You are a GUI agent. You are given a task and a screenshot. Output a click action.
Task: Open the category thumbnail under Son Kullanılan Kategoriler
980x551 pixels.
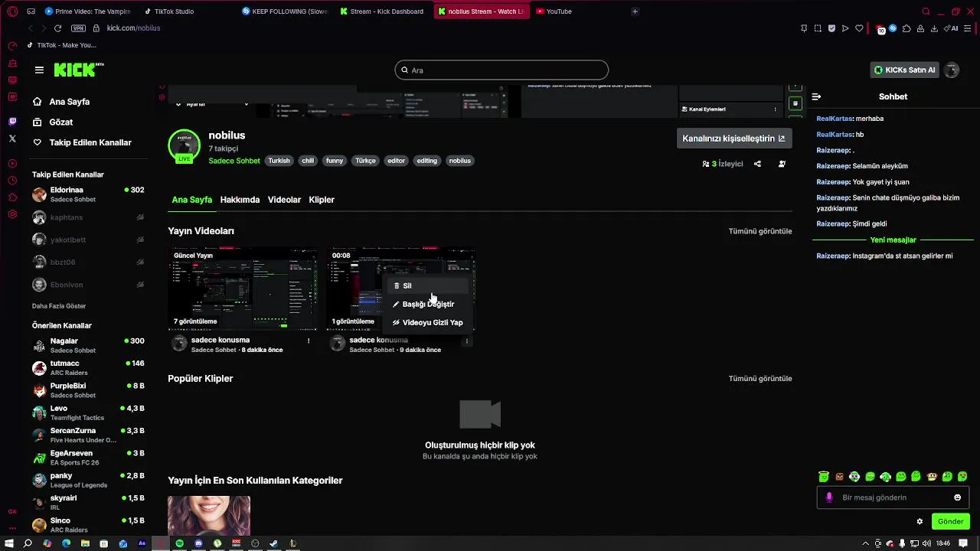(x=209, y=516)
